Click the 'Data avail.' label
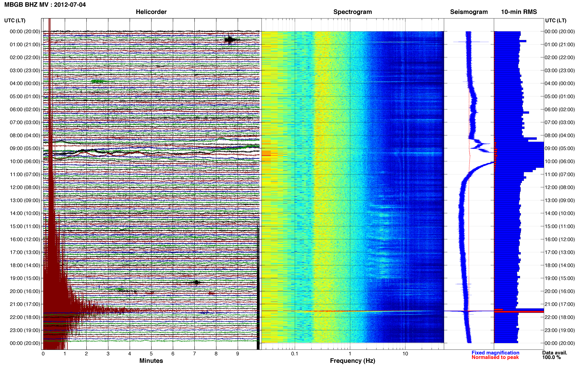This screenshot has height=368, width=588. point(555,353)
